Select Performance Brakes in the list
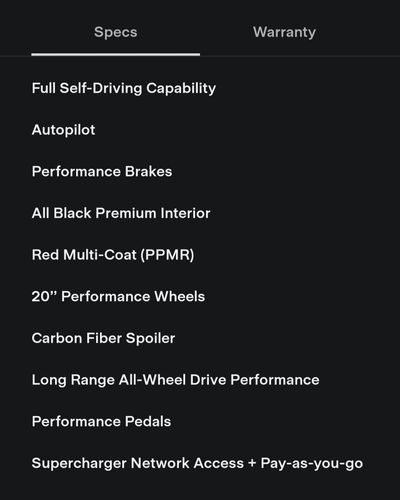The width and height of the screenshot is (400, 500). pos(102,172)
